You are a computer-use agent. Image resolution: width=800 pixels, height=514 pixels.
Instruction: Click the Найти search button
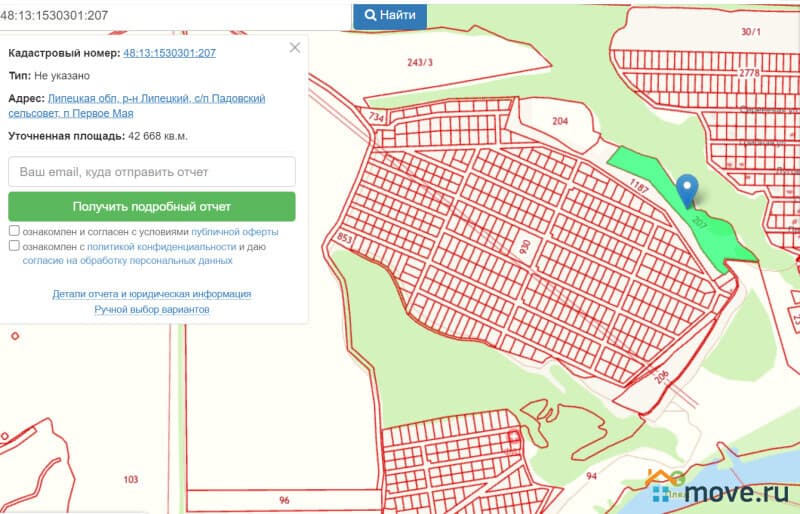[390, 15]
